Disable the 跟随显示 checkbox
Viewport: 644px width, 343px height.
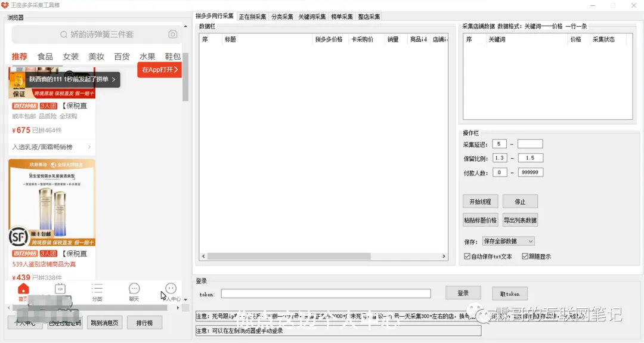click(525, 257)
